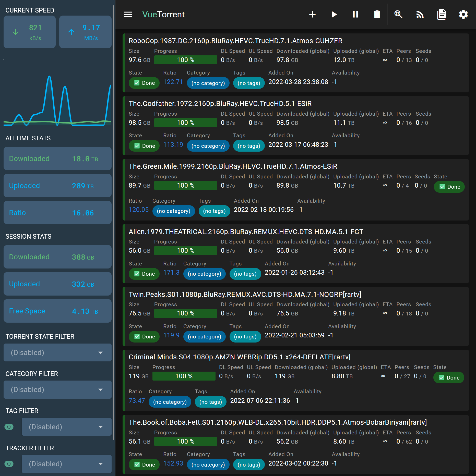Screen dimensions: 476x476
Task: Click the alltime Ratio 16.06 card
Action: tap(57, 213)
